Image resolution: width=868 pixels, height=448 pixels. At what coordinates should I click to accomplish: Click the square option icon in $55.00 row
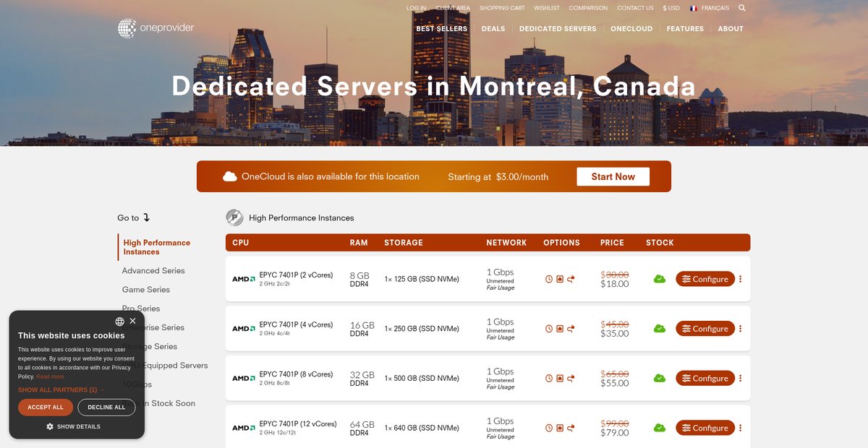click(560, 378)
